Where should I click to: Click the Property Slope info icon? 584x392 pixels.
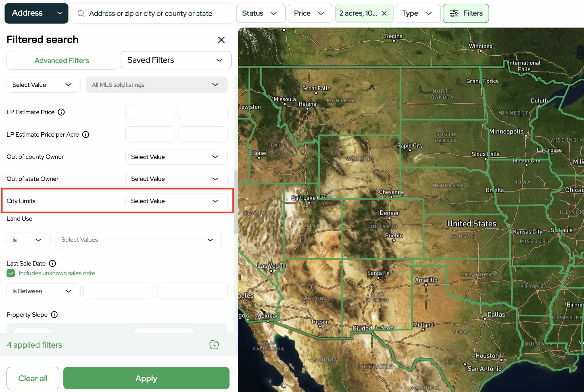[x=54, y=314]
